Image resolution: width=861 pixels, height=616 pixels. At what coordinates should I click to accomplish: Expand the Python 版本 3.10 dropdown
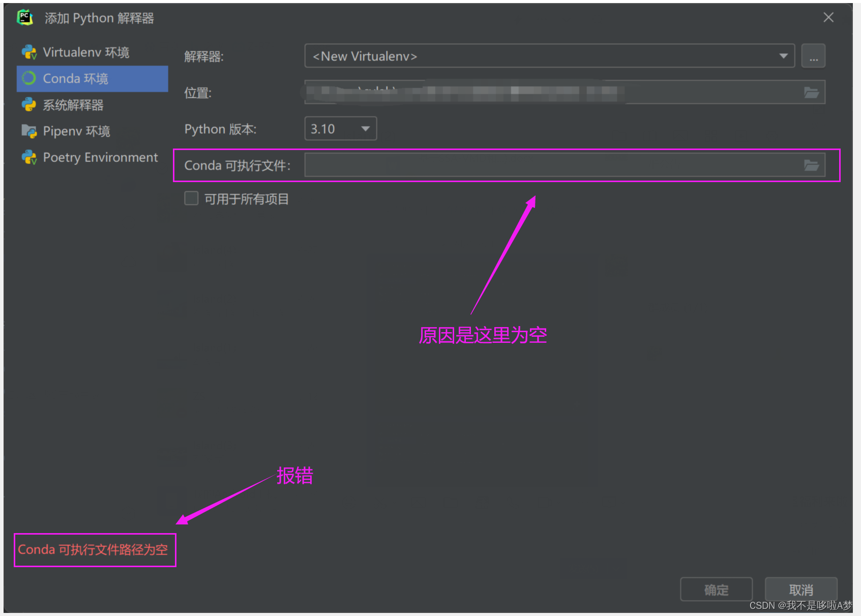(x=341, y=129)
